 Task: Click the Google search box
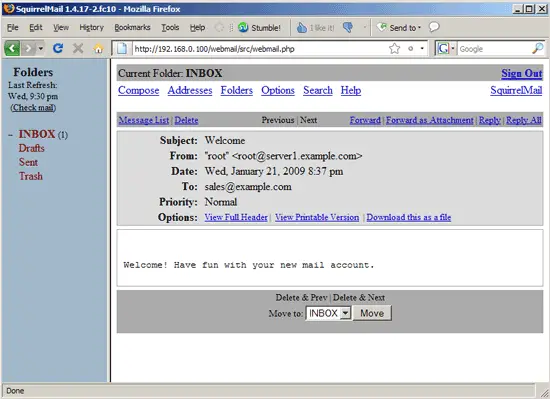click(x=494, y=49)
